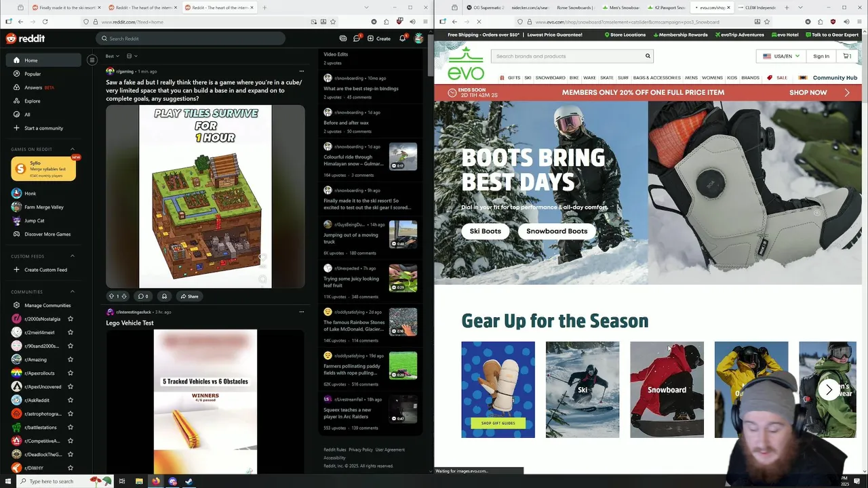Click the Reddit user avatar
This screenshot has height=488, width=868.
[419, 39]
